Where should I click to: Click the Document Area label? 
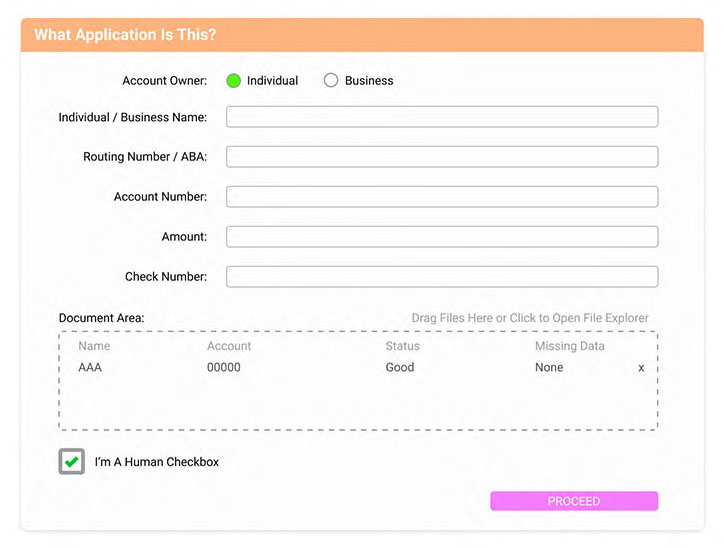coord(102,318)
